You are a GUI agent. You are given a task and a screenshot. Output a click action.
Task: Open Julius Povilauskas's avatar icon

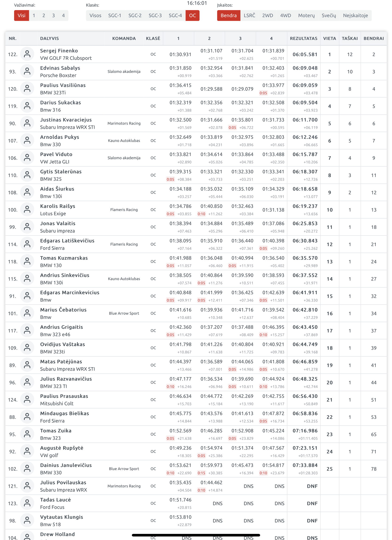[x=27, y=486]
